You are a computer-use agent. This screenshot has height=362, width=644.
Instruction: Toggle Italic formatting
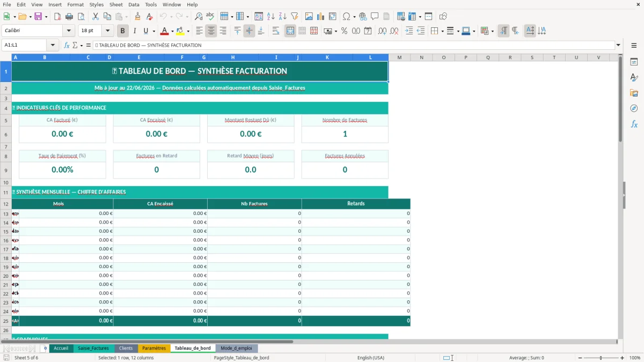[x=134, y=31]
